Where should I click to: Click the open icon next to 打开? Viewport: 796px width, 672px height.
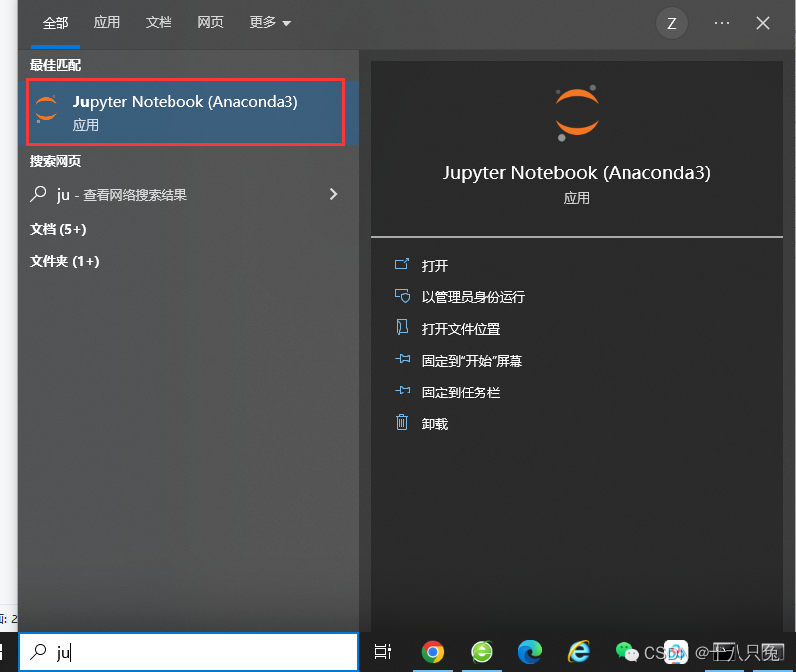point(402,264)
